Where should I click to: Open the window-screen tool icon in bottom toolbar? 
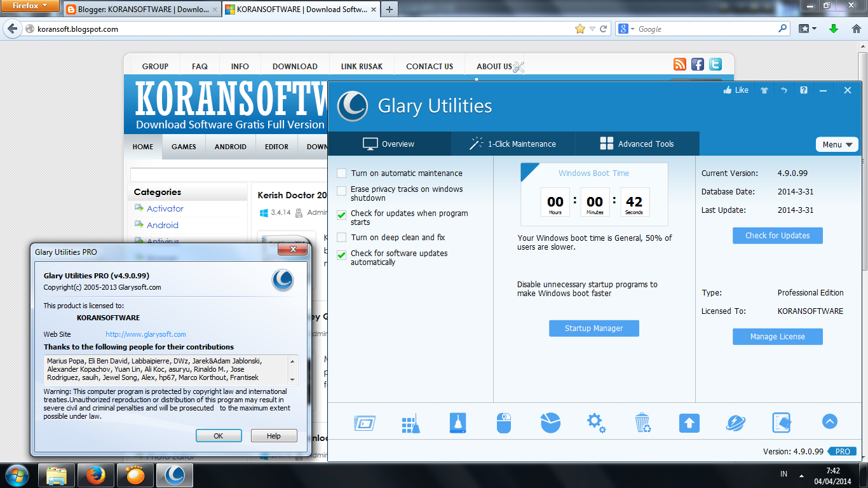[364, 423]
